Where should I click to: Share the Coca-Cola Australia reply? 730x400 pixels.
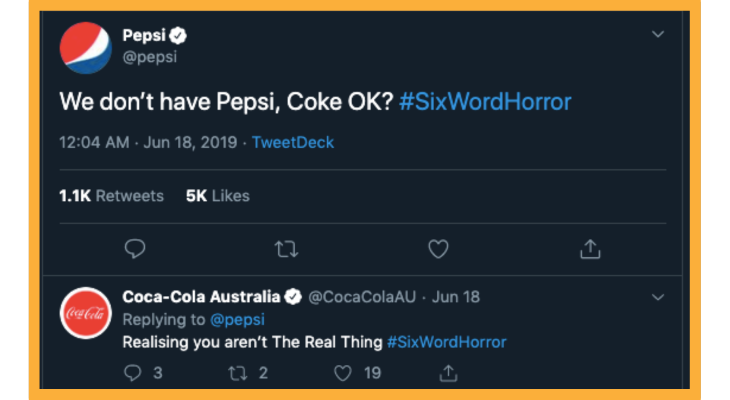pos(448,373)
